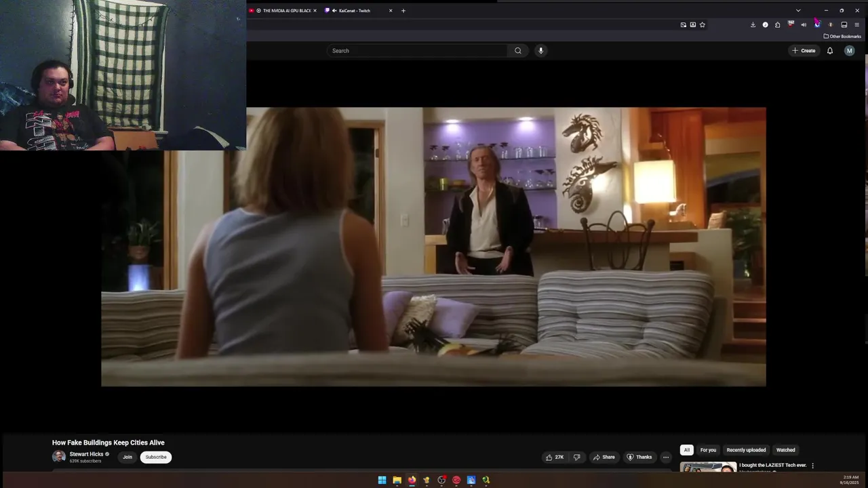The height and width of the screenshot is (488, 868).
Task: Open the browser hamburger application menu
Action: coord(856,25)
